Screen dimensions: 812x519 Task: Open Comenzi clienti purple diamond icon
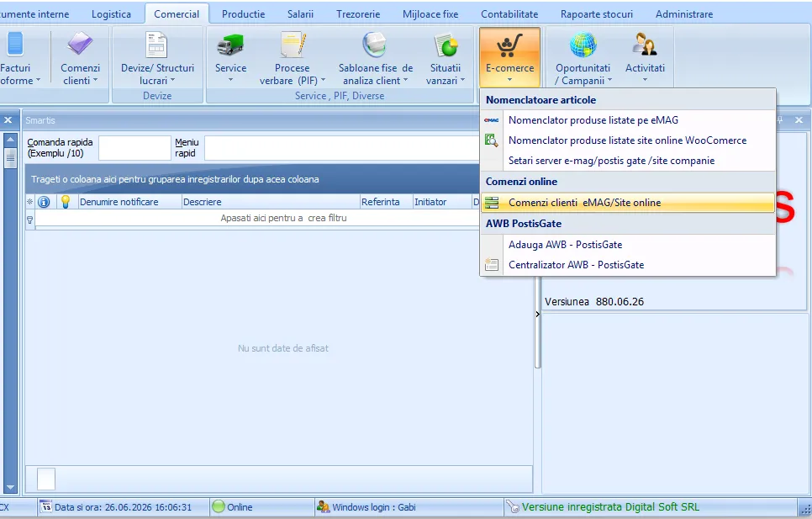pyautogui.click(x=80, y=45)
